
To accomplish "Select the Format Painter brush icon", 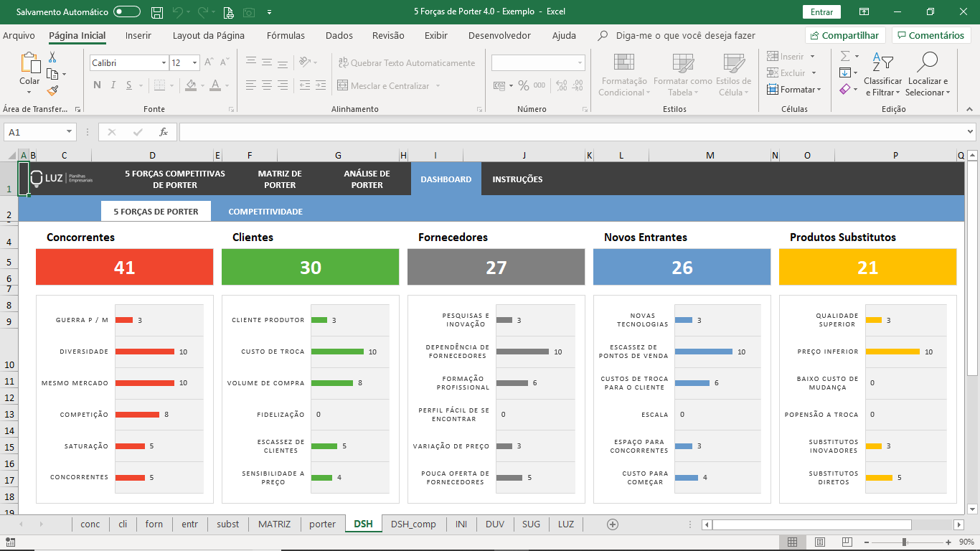I will tap(52, 90).
